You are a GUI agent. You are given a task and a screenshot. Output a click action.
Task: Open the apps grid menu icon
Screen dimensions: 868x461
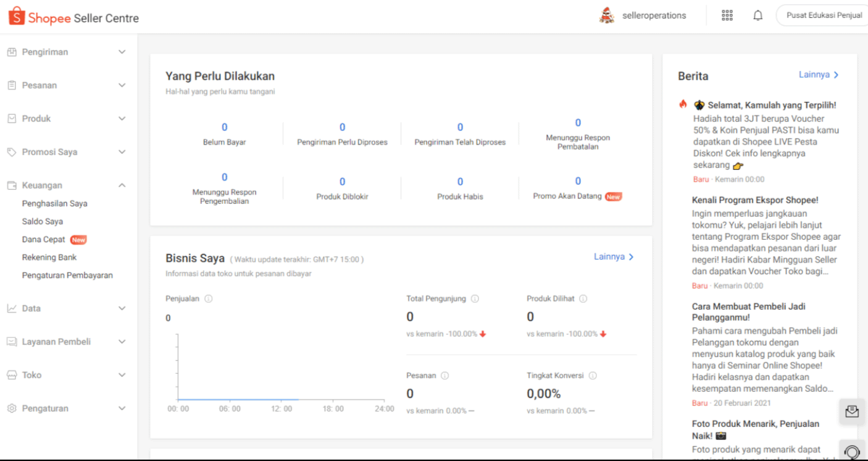point(727,16)
